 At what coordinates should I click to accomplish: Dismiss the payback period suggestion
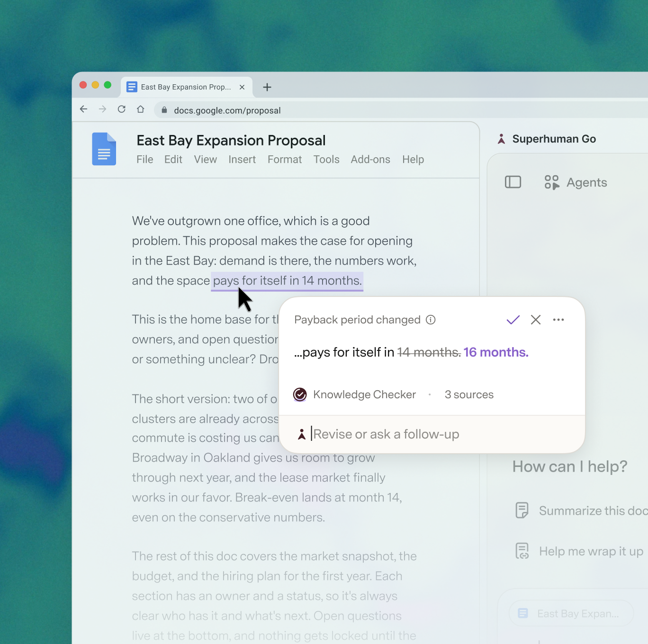[536, 320]
